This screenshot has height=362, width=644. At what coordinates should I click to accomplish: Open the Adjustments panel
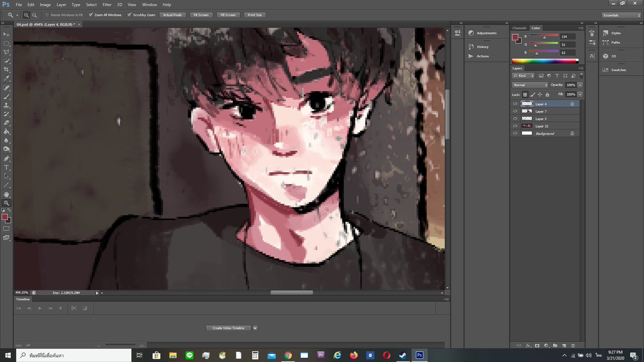pos(486,33)
